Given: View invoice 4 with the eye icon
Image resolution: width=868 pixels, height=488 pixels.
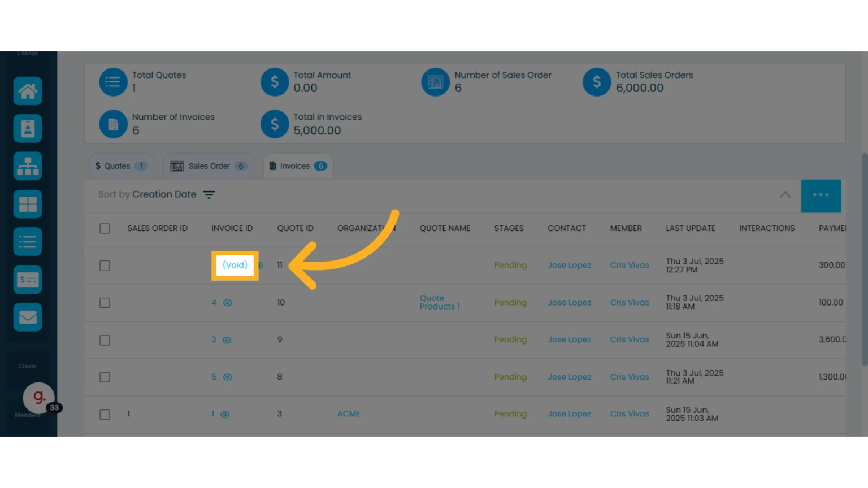Looking at the screenshot, I should point(228,303).
